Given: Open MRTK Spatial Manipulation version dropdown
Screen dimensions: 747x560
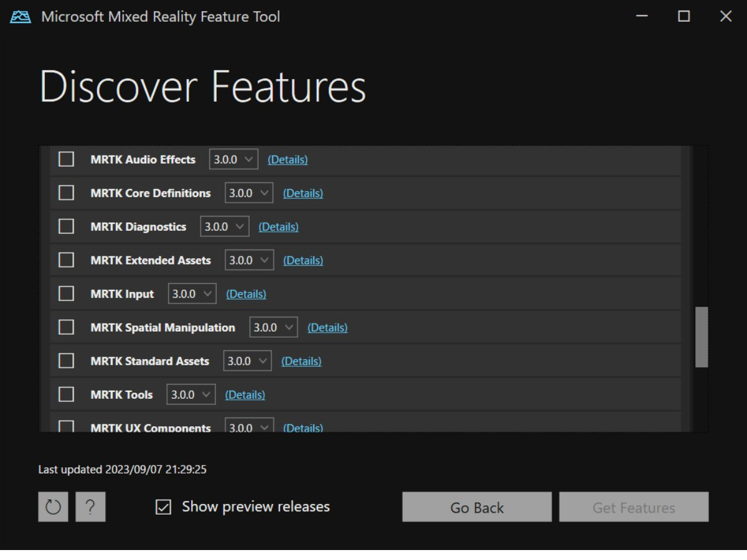Looking at the screenshot, I should coord(274,327).
